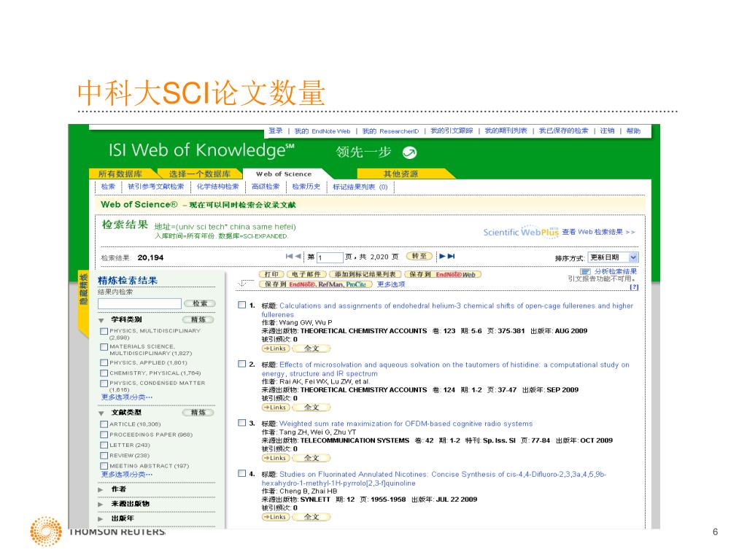Tick the checkbox for result 2
Viewport: 747px width, 560px height.
(242, 364)
